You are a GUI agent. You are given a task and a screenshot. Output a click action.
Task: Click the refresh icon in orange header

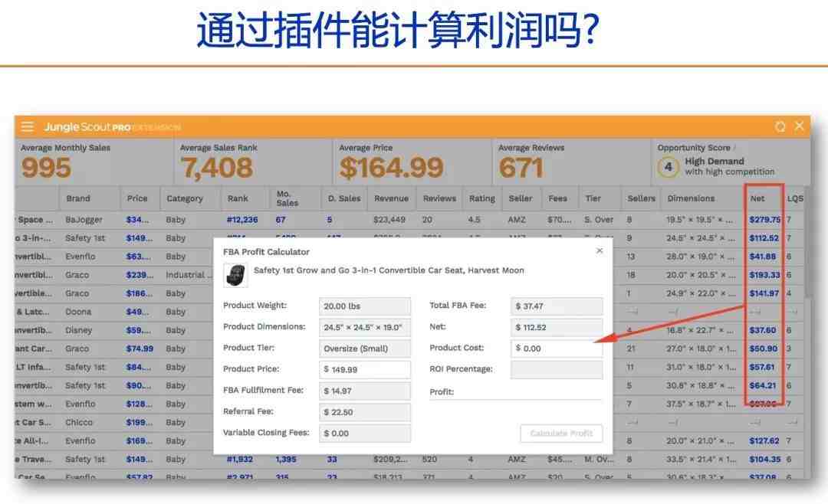coord(780,126)
